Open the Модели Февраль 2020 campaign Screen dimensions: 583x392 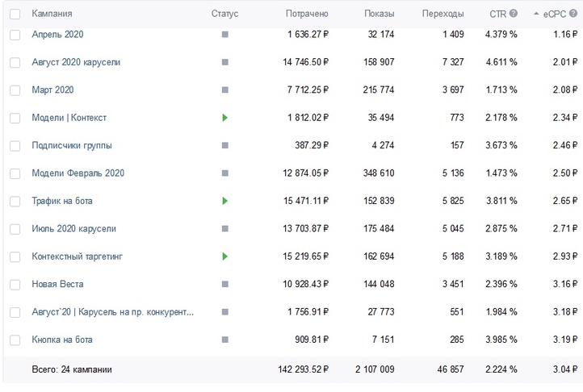(x=78, y=173)
